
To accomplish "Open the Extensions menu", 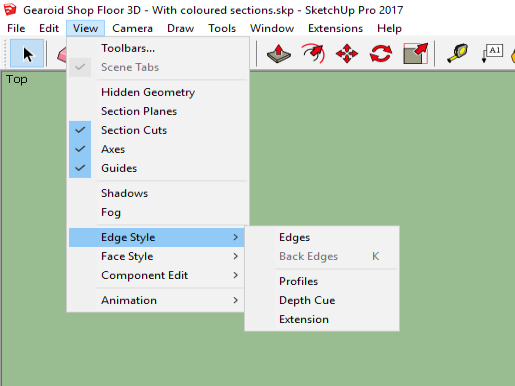I will pos(335,28).
